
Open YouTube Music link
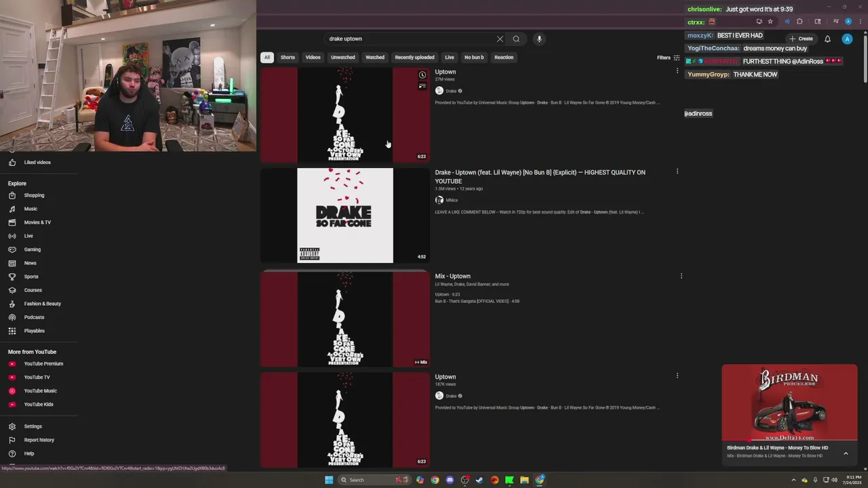click(39, 391)
